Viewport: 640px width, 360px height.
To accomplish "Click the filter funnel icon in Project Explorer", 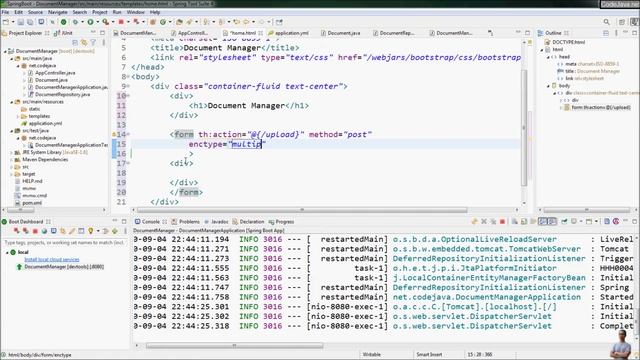I will (93, 42).
